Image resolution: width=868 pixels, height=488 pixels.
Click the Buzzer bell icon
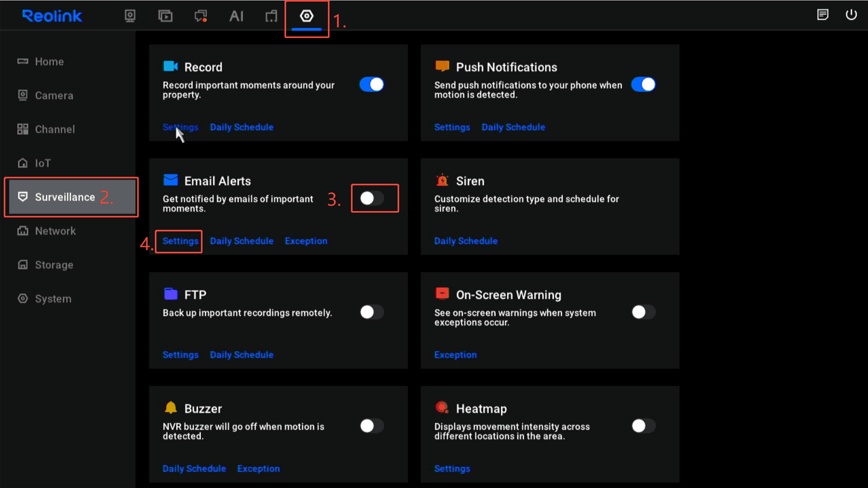point(170,407)
